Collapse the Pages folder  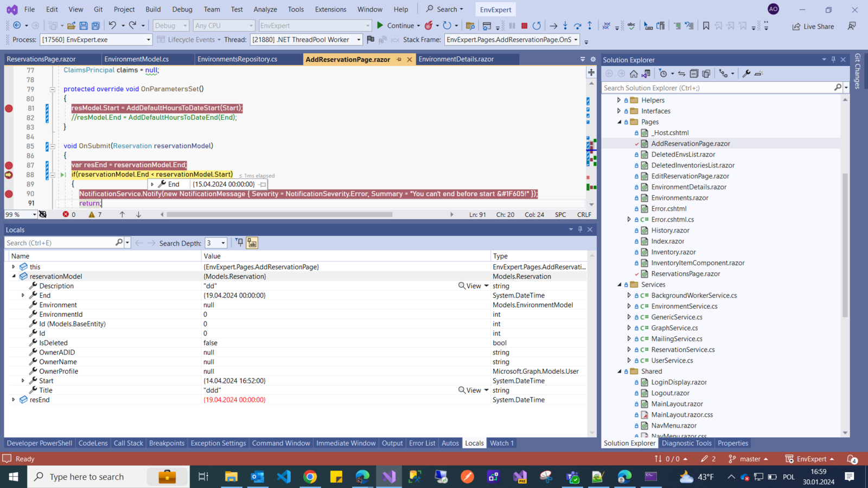click(x=619, y=122)
